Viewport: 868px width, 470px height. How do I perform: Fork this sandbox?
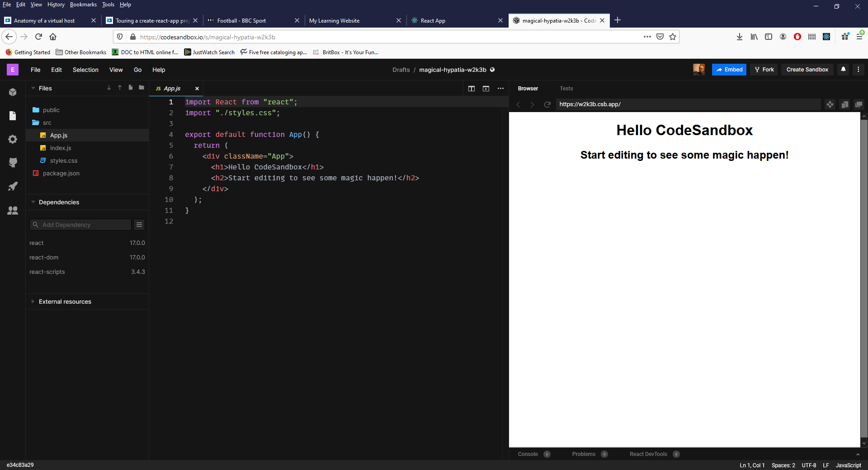pos(764,70)
